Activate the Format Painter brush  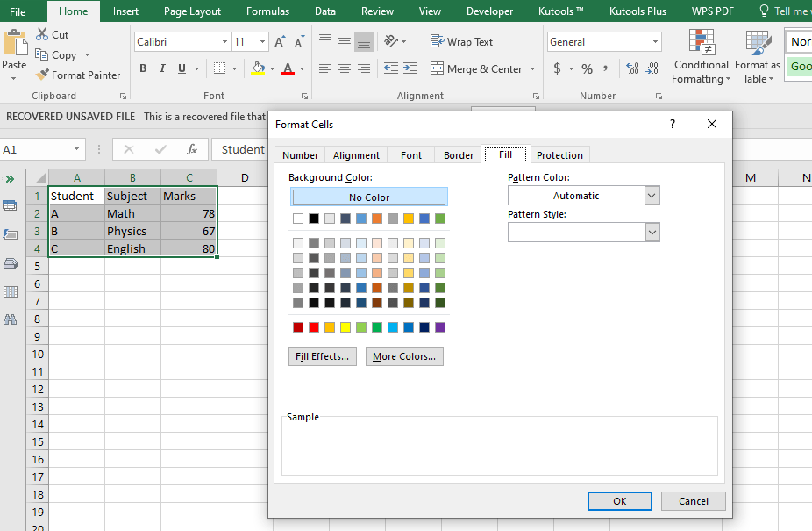coord(42,75)
